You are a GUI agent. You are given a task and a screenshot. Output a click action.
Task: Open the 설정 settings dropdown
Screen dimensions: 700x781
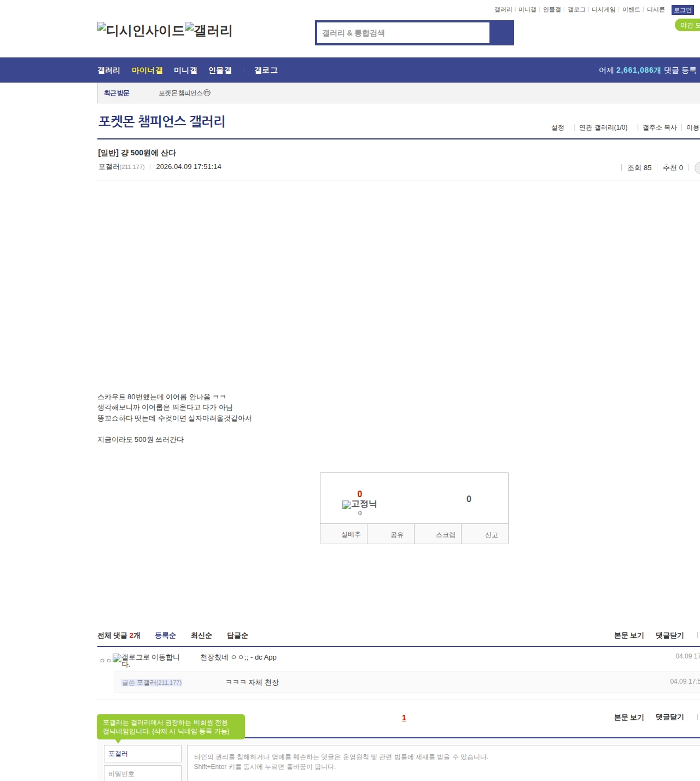click(x=557, y=127)
